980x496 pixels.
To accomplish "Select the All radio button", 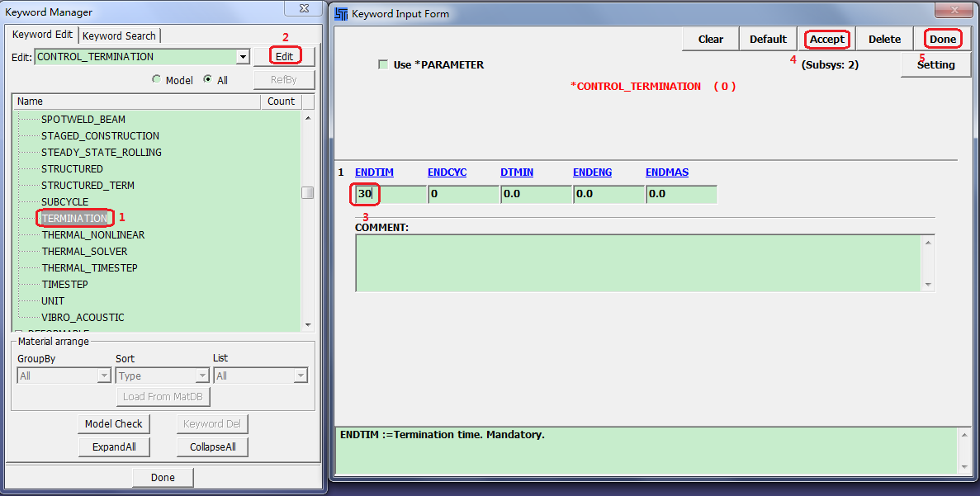I will point(207,79).
